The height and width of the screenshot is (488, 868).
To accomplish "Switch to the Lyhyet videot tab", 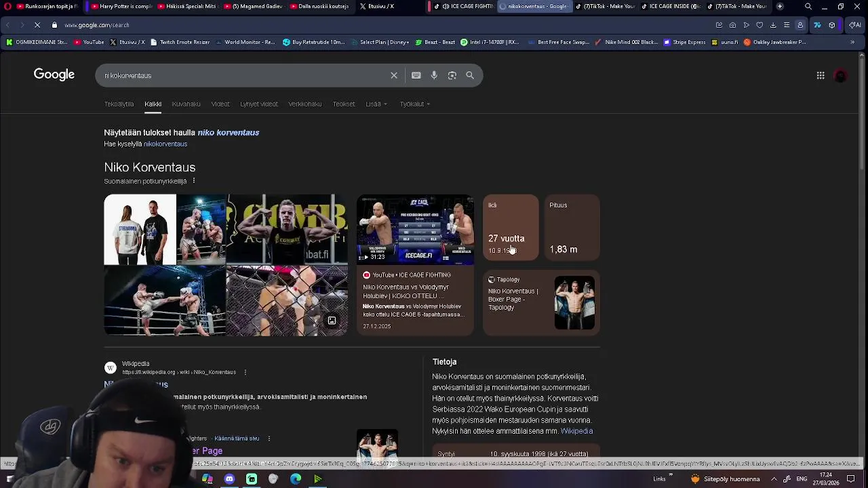I will 259,104.
